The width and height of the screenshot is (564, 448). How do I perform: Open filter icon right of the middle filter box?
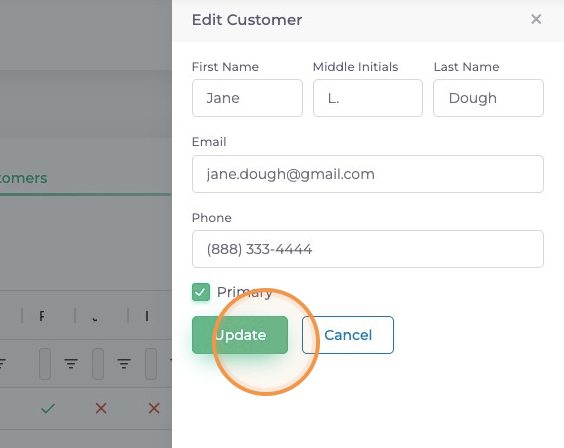click(124, 364)
